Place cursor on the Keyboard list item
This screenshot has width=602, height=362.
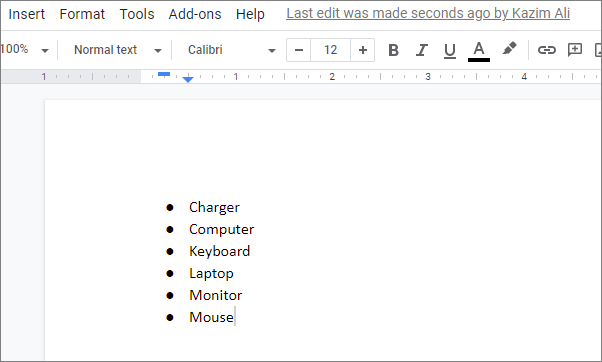[220, 251]
